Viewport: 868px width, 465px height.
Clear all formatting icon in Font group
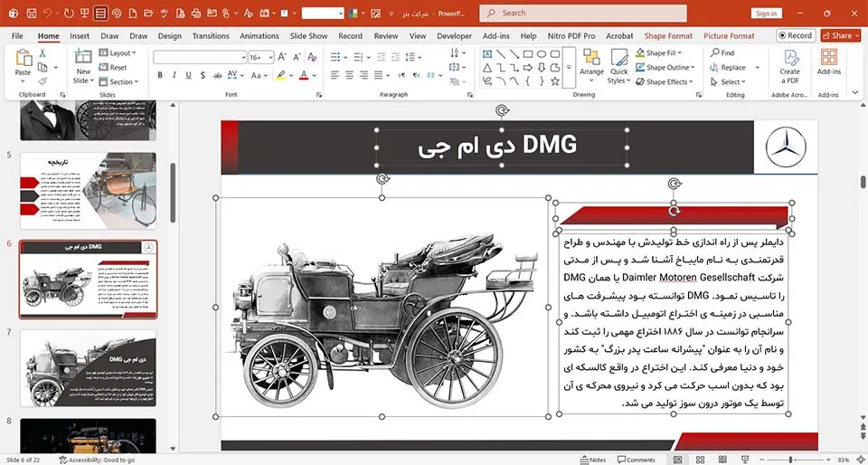pyautogui.click(x=312, y=57)
